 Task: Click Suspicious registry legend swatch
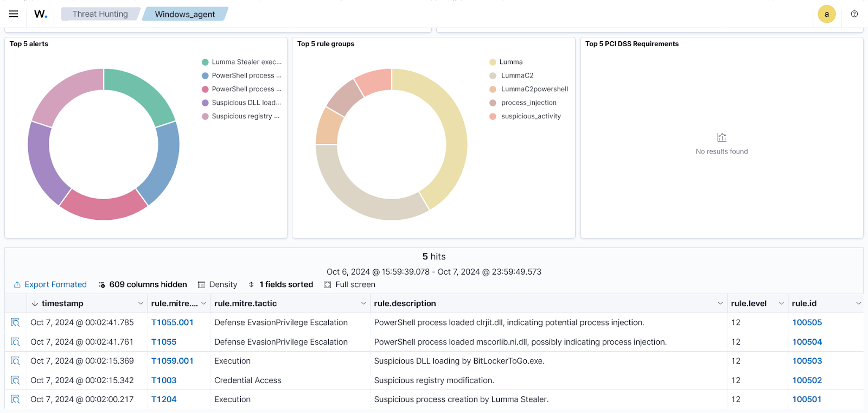click(x=205, y=116)
